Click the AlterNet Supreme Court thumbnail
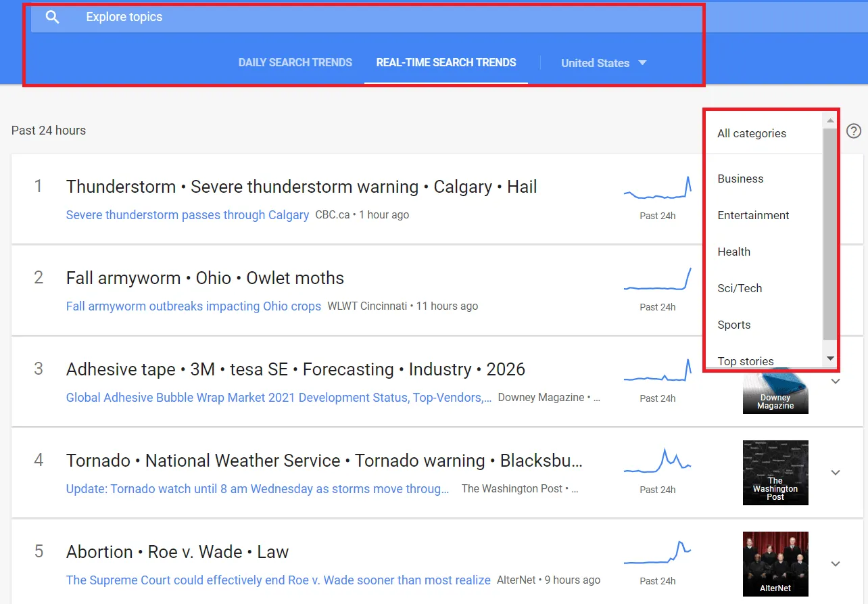This screenshot has height=604, width=868. (775, 564)
